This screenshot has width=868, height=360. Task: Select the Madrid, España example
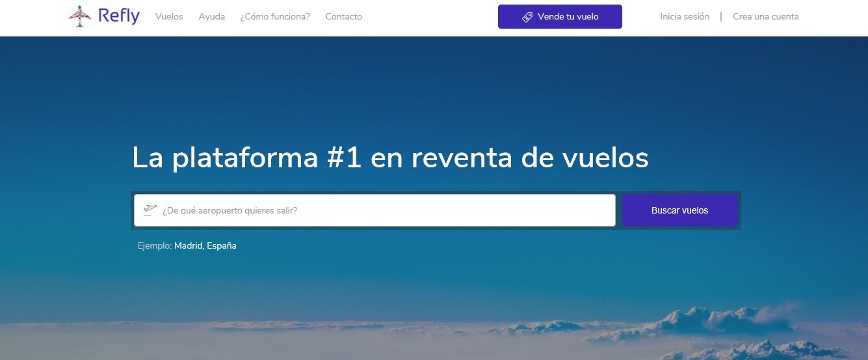tap(205, 246)
